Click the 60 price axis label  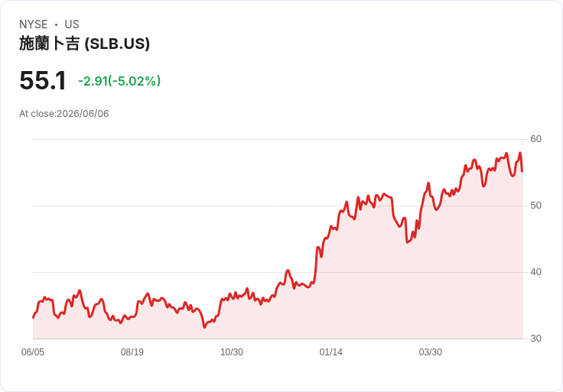[x=535, y=139]
